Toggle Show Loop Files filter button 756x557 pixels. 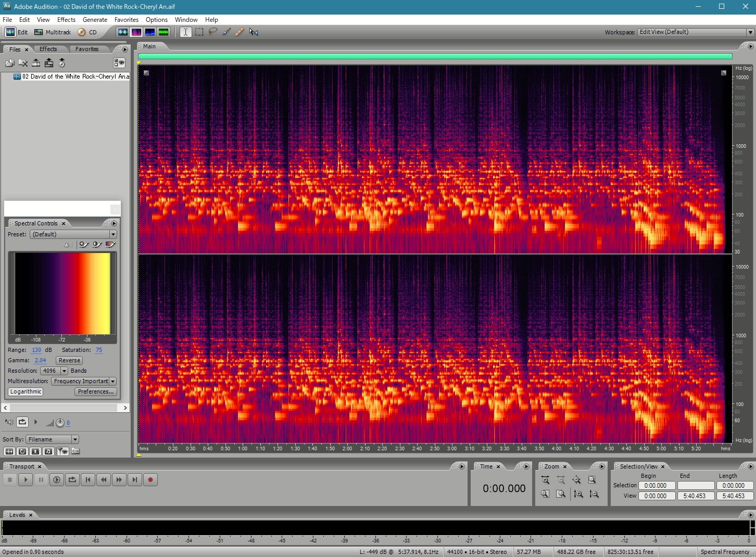pyautogui.click(x=22, y=451)
